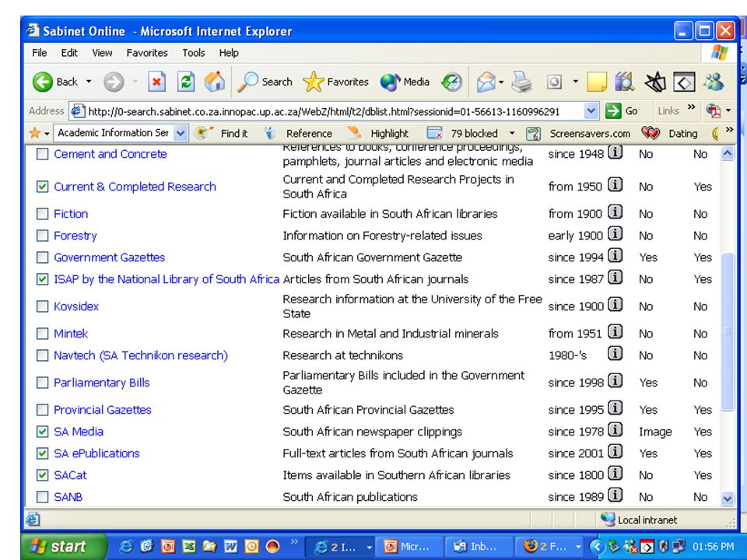The height and width of the screenshot is (560, 747).
Task: Click the Go button beside address bar
Action: point(622,111)
